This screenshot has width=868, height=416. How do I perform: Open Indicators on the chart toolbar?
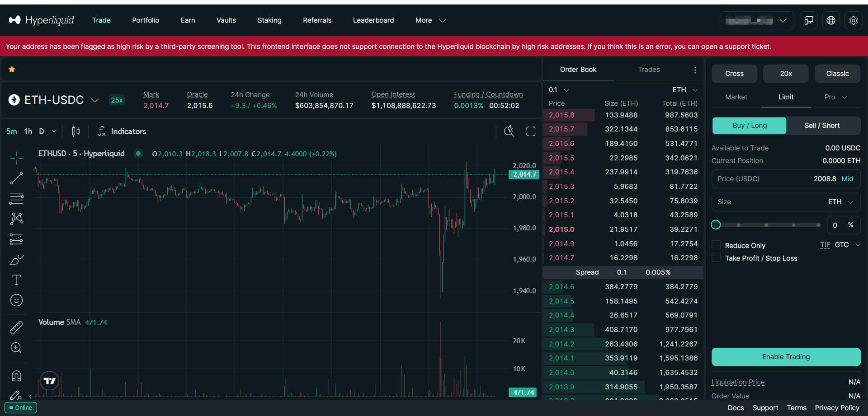click(x=122, y=131)
